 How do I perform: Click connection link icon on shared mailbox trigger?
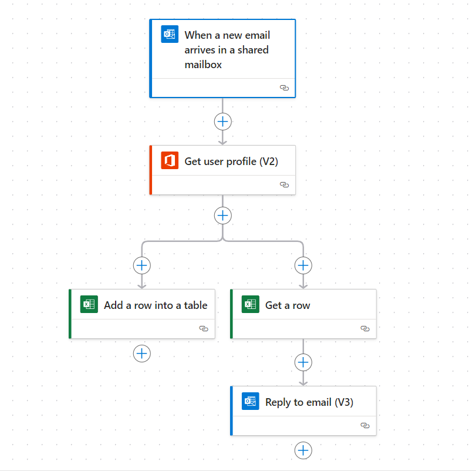(x=284, y=88)
